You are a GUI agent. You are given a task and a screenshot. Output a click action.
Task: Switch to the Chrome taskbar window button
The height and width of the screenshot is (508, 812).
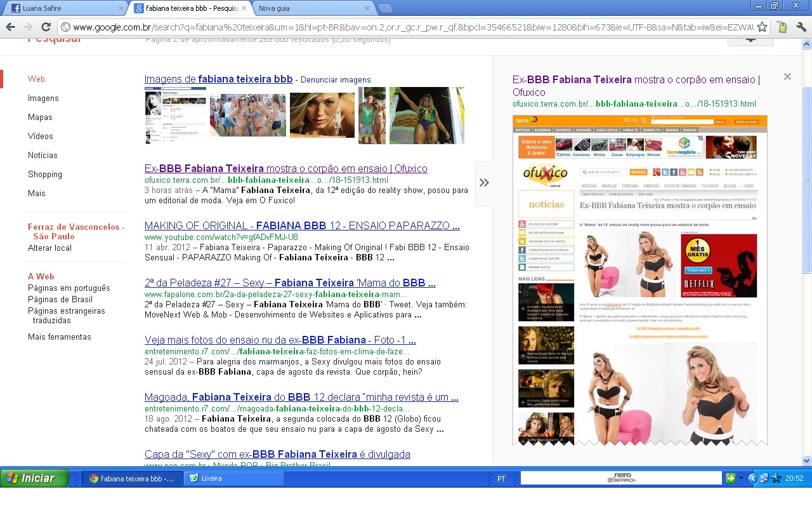coord(132,478)
